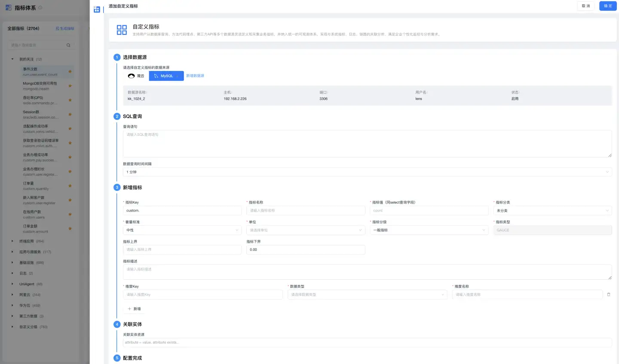Click the drawer collapse icon left of 添加自定义指标
The height and width of the screenshot is (364, 619).
click(x=97, y=9)
